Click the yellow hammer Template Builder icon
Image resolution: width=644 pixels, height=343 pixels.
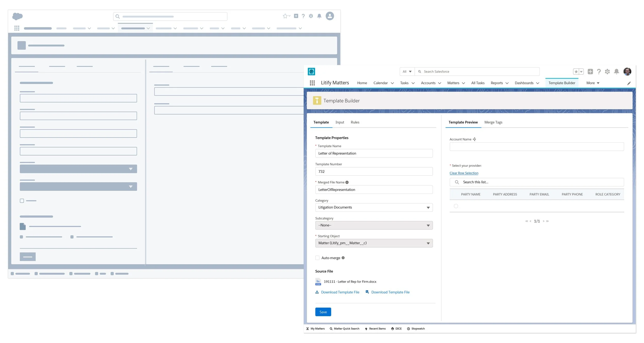point(317,101)
